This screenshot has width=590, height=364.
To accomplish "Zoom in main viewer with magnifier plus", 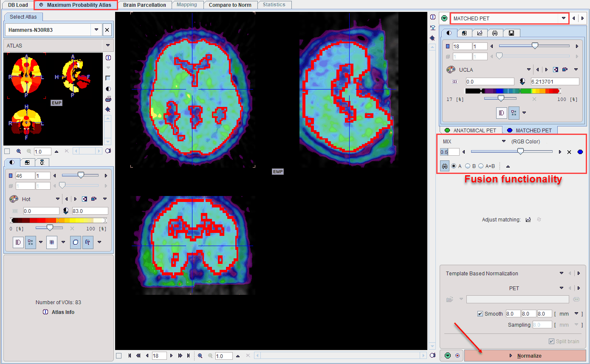I will tap(200, 356).
